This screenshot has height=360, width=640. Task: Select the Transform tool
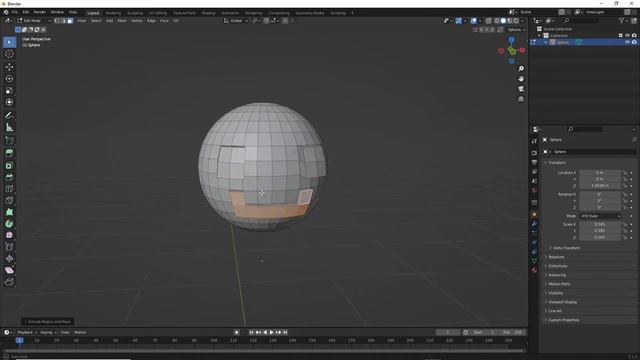click(9, 102)
